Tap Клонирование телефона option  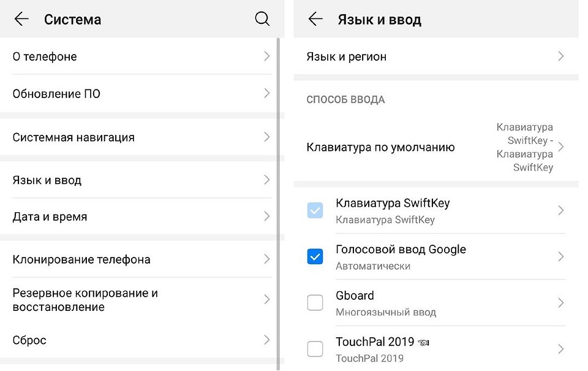[81, 259]
